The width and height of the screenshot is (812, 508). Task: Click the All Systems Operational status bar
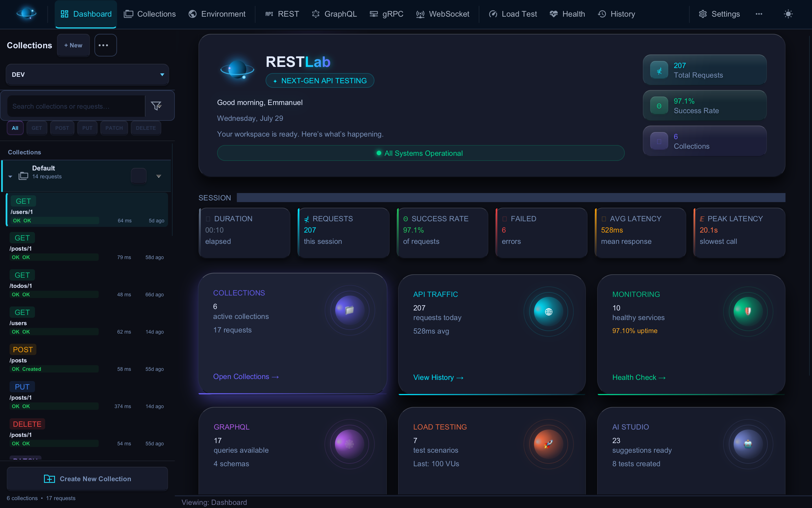420,153
